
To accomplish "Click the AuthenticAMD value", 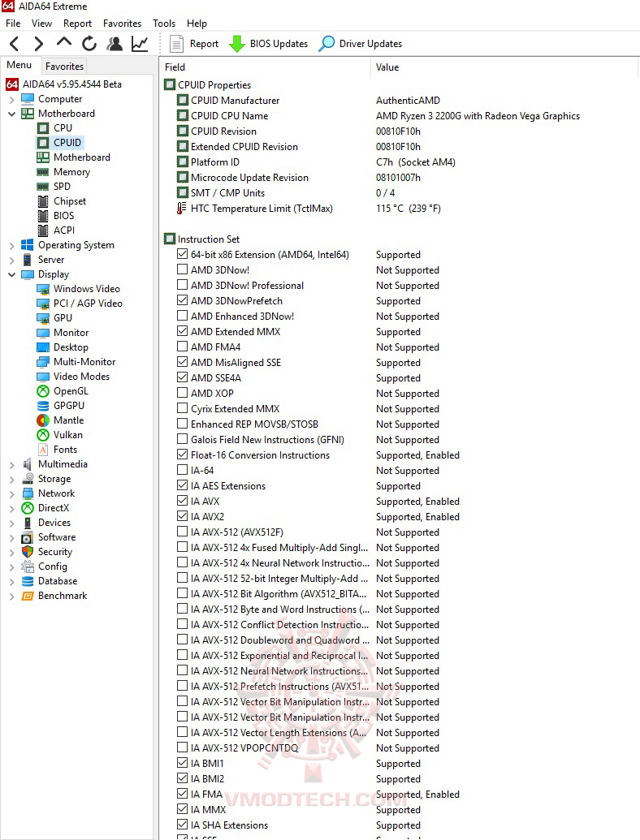I will pos(408,100).
